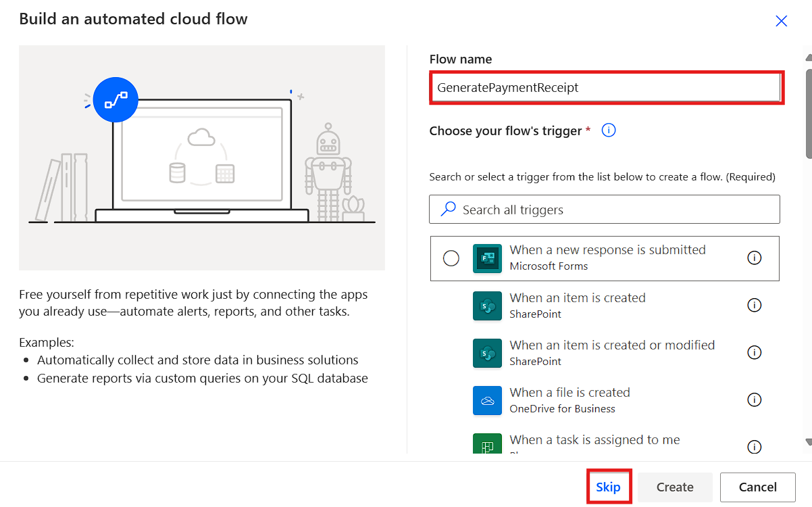Click the Microsoft Forms trigger icon

pyautogui.click(x=487, y=258)
